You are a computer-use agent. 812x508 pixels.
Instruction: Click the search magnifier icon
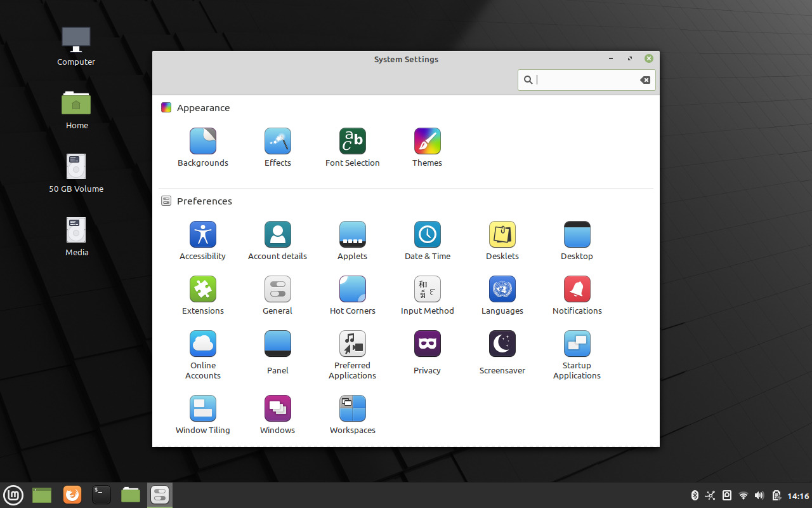528,80
